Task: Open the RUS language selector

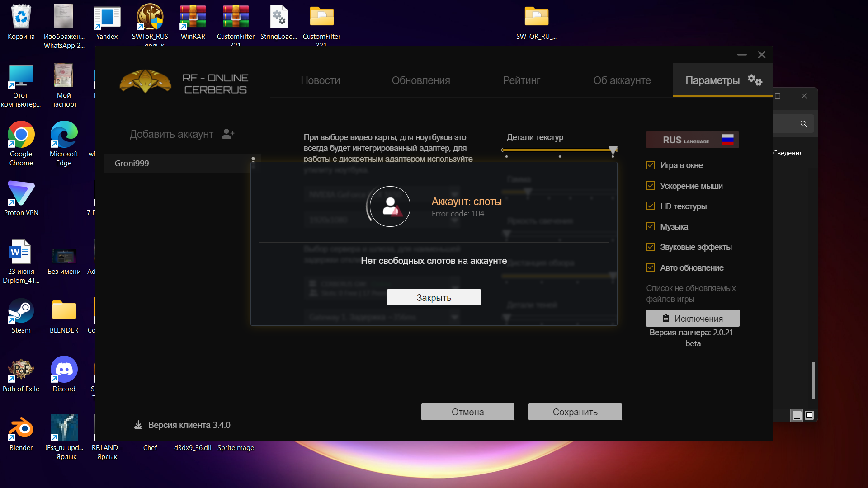Action: pos(692,140)
